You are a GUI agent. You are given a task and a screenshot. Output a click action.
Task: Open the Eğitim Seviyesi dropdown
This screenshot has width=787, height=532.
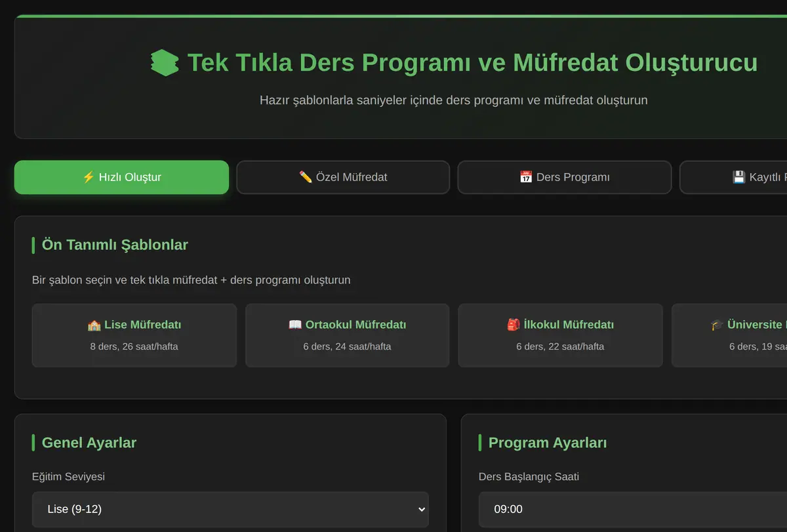pos(230,509)
